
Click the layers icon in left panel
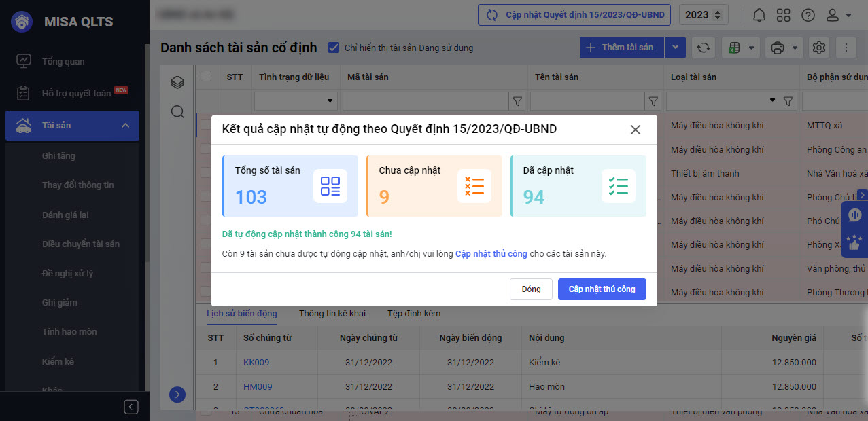coord(177,83)
